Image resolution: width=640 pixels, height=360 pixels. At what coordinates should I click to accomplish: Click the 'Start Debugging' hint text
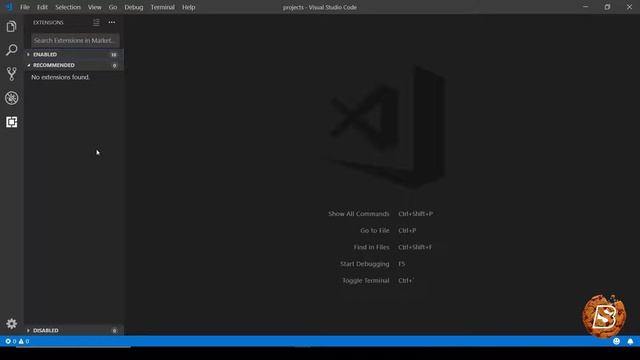(364, 264)
